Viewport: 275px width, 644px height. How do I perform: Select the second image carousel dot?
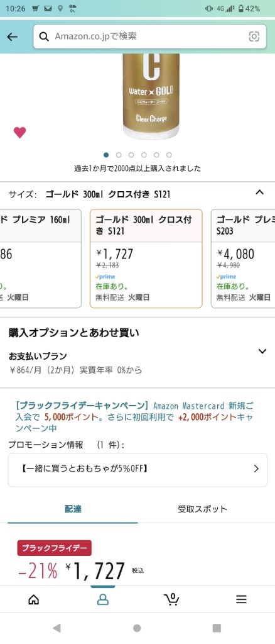tap(119, 155)
